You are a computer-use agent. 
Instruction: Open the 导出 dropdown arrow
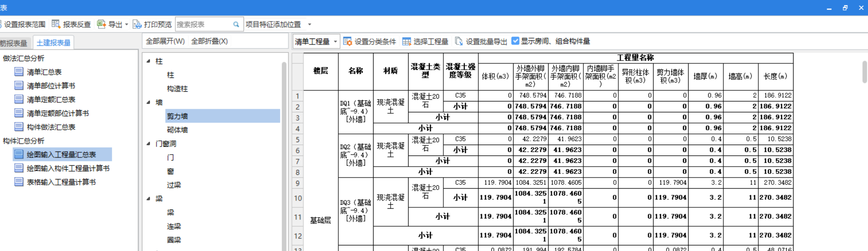point(127,24)
